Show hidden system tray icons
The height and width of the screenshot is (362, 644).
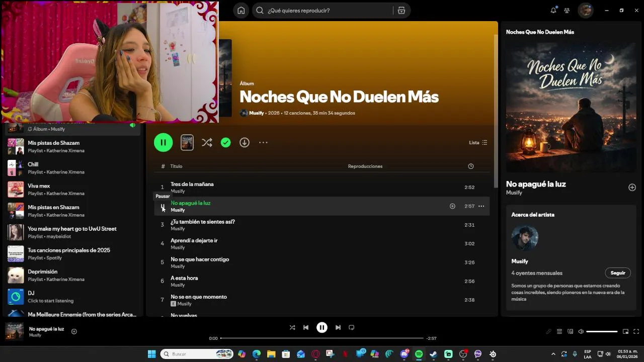553,354
